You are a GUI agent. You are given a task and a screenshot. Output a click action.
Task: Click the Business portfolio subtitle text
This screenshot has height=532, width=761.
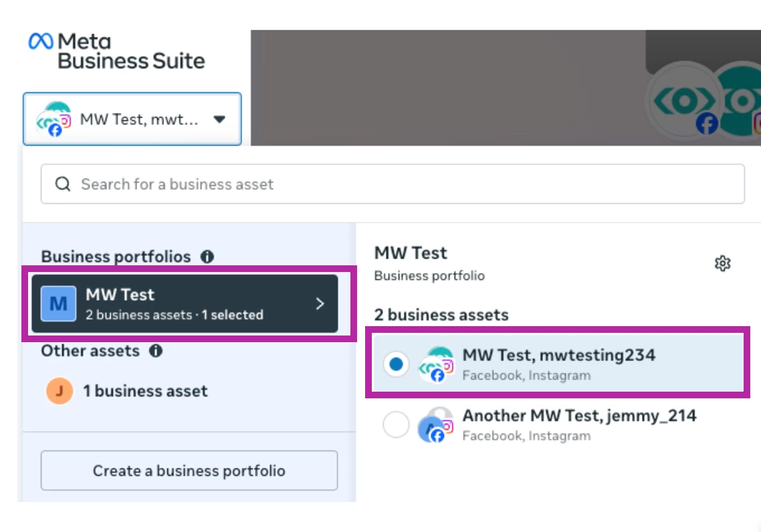(429, 275)
